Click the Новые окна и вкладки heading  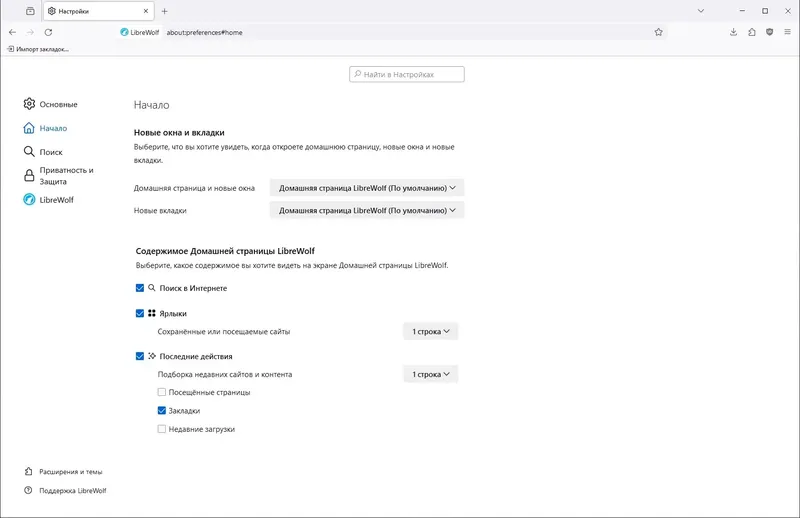(179, 132)
